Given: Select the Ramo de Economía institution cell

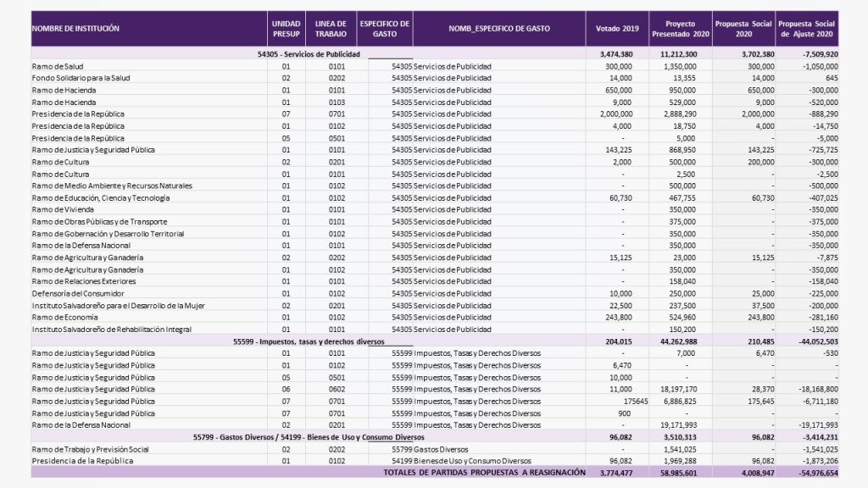Looking at the screenshot, I should pos(63,317).
